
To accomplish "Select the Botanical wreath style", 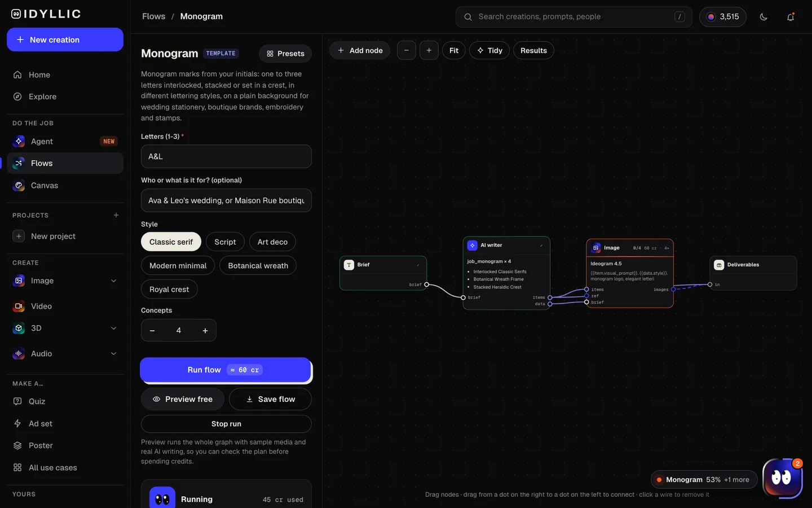I will pyautogui.click(x=258, y=265).
